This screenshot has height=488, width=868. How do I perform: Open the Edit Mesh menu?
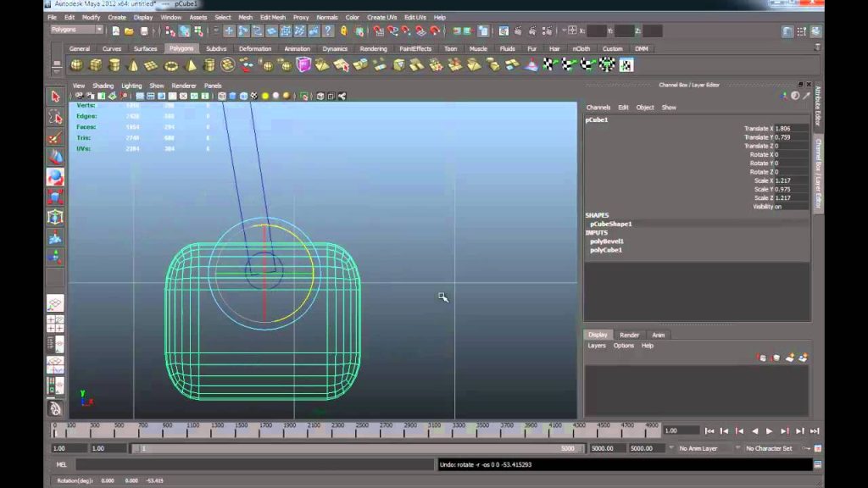coord(273,17)
